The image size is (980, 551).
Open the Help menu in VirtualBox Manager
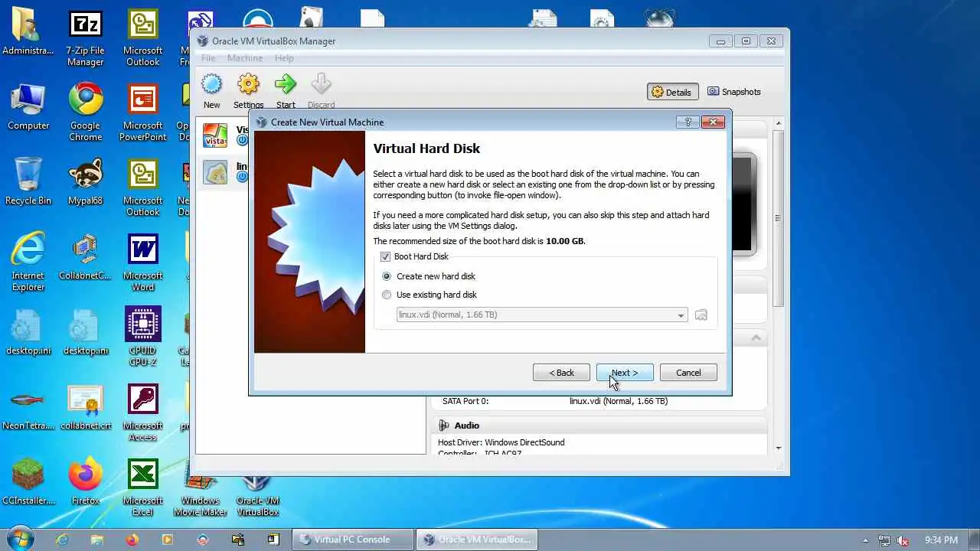coord(284,58)
